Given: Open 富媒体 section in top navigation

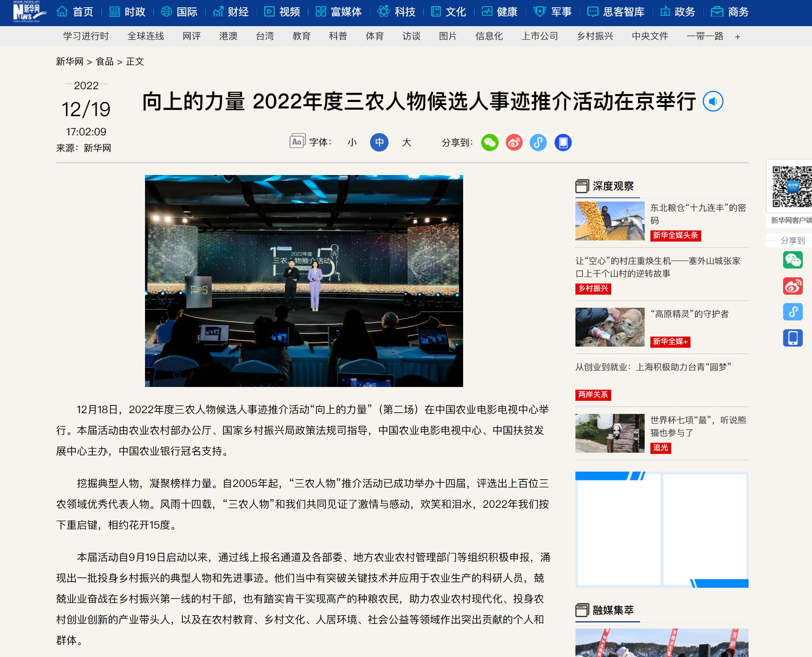Looking at the screenshot, I should [x=338, y=12].
